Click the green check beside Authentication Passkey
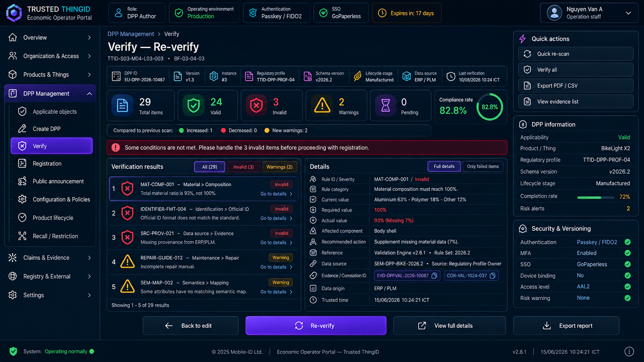This screenshot has width=644, height=362. pos(627,242)
